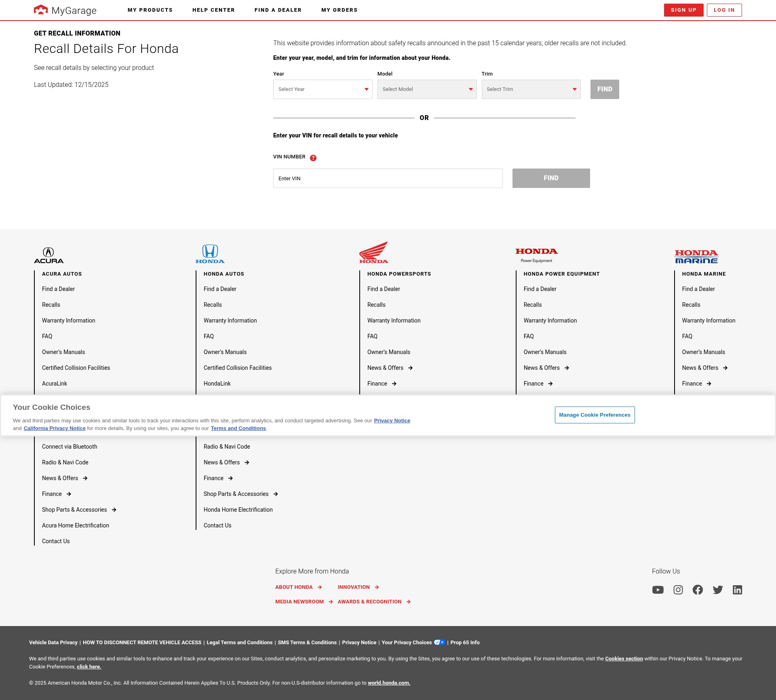This screenshot has height=700, width=776.
Task: Open Warranty Information under Honda Autos
Action: (230, 320)
